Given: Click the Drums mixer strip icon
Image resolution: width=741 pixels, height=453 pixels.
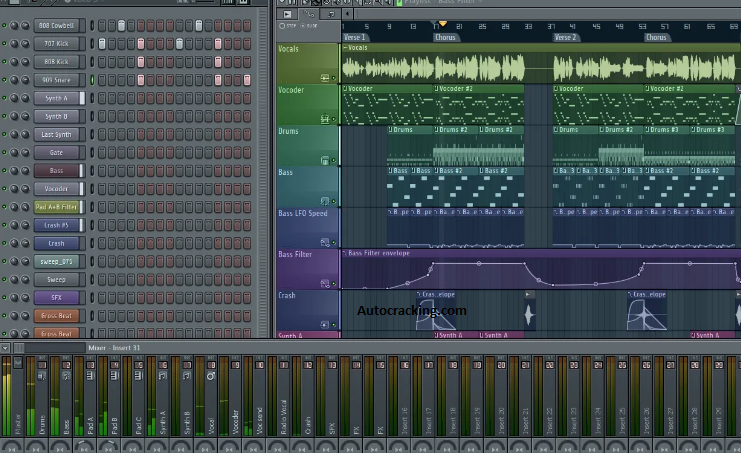Looking at the screenshot, I should (42, 376).
